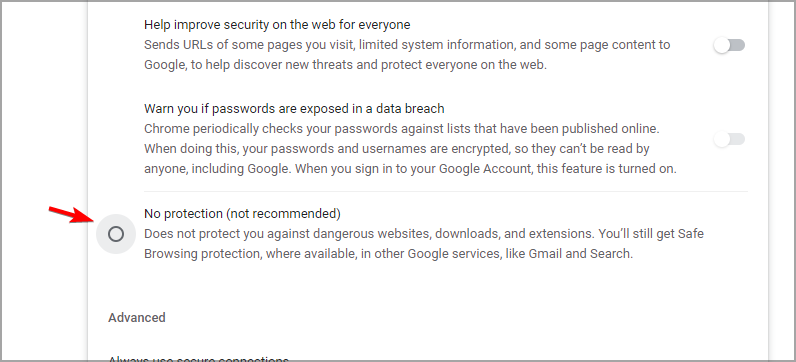The height and width of the screenshot is (362, 796).
Task: Click the red arrow annotation
Action: click(x=72, y=214)
